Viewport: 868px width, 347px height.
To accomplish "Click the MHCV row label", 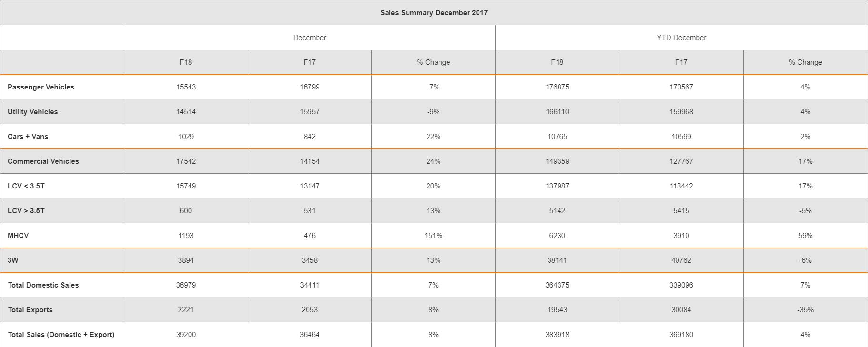I will coord(18,236).
